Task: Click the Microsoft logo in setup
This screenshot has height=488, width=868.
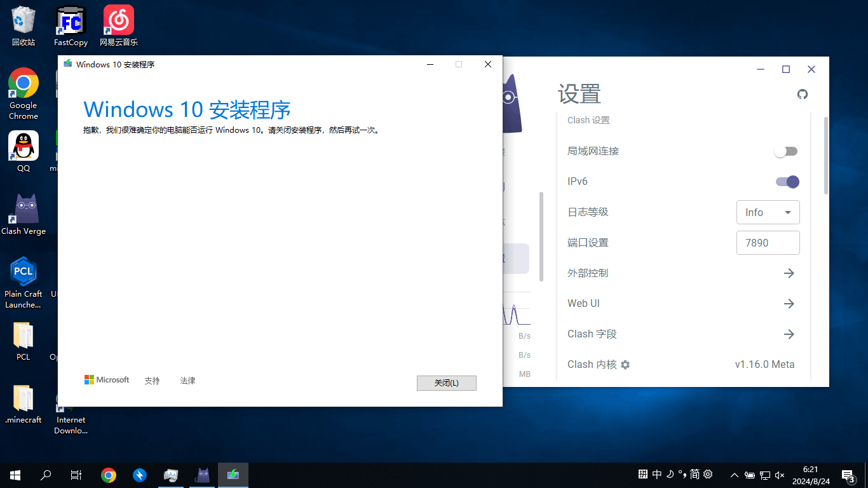Action: click(x=107, y=380)
